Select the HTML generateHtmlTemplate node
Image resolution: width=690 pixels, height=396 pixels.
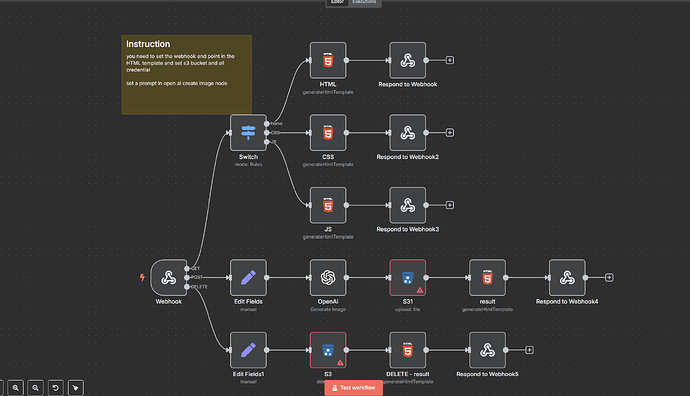(328, 60)
